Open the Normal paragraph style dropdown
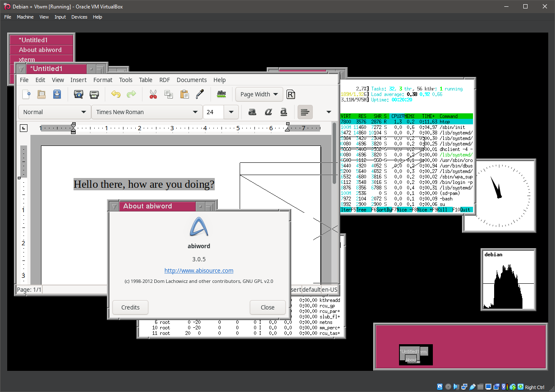The height and width of the screenshot is (392, 555). 55,112
